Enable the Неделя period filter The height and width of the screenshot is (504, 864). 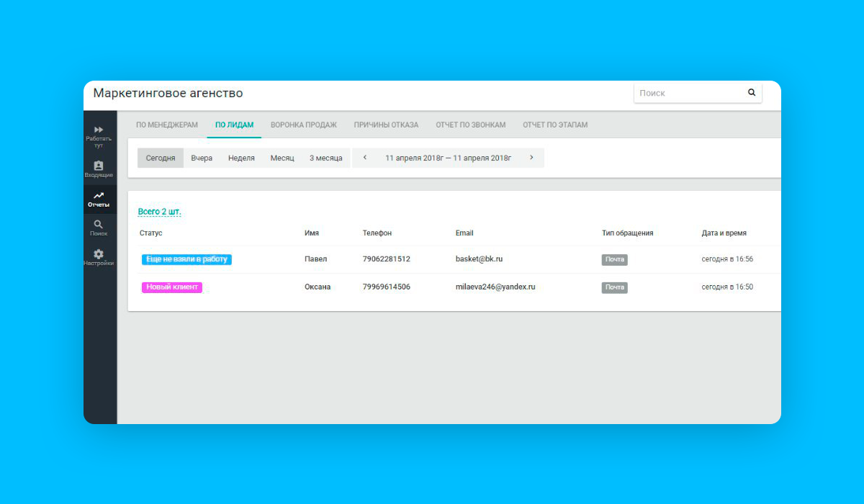click(x=241, y=158)
